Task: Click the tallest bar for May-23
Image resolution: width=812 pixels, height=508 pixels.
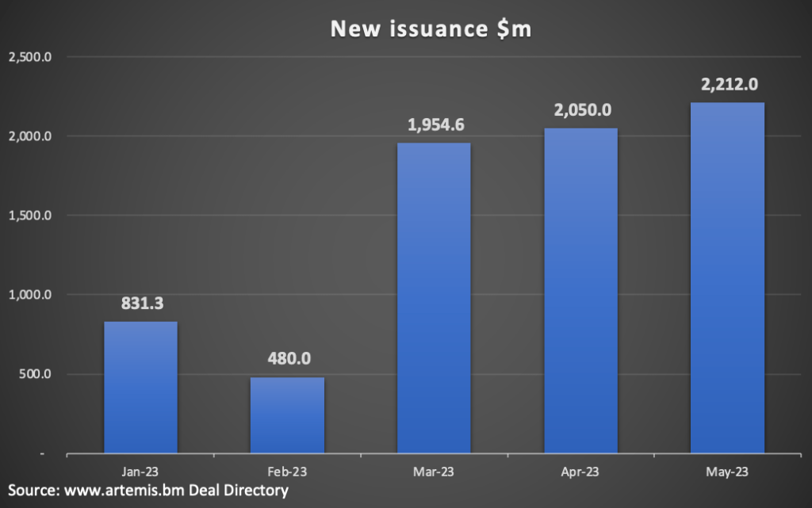Action: click(727, 278)
